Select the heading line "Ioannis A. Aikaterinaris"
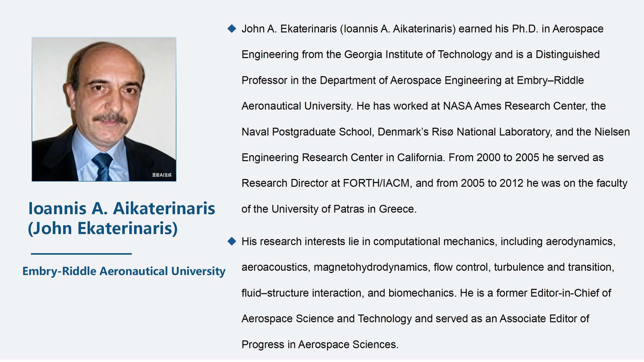 pos(121,208)
